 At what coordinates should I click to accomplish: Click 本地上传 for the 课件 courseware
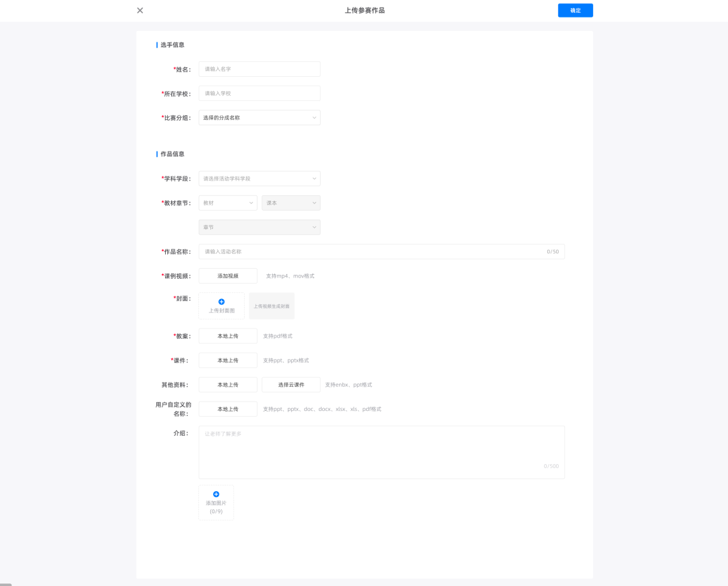[228, 360]
